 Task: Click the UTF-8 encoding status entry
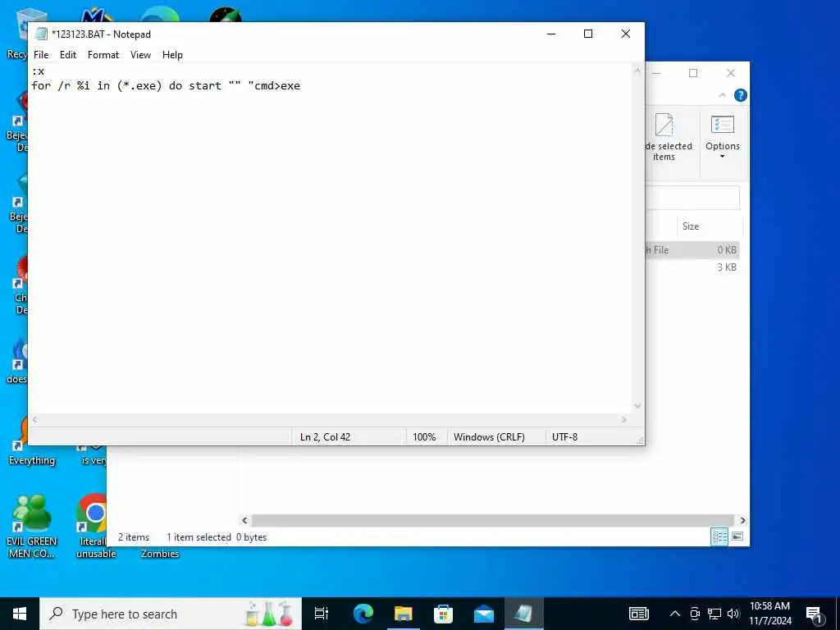[x=564, y=436]
